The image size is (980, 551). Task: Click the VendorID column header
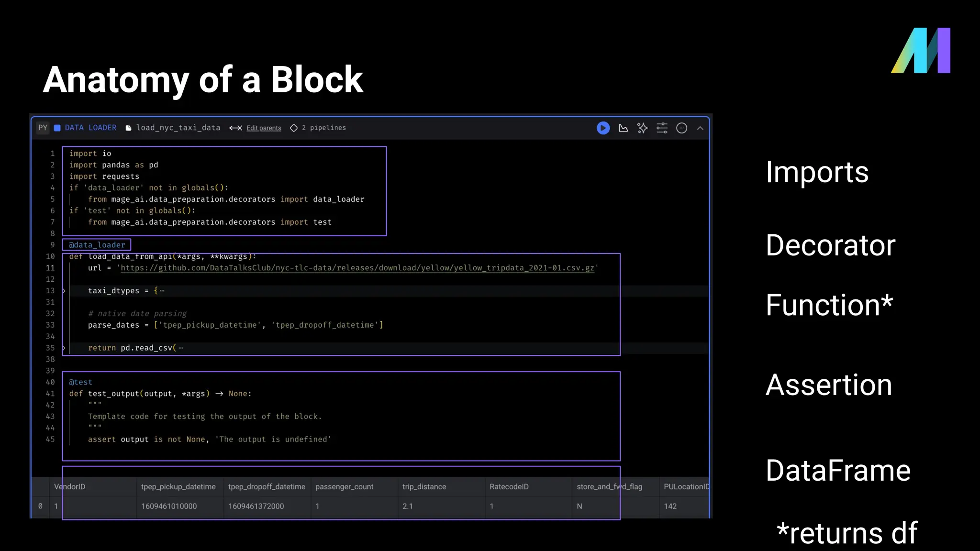[70, 486]
